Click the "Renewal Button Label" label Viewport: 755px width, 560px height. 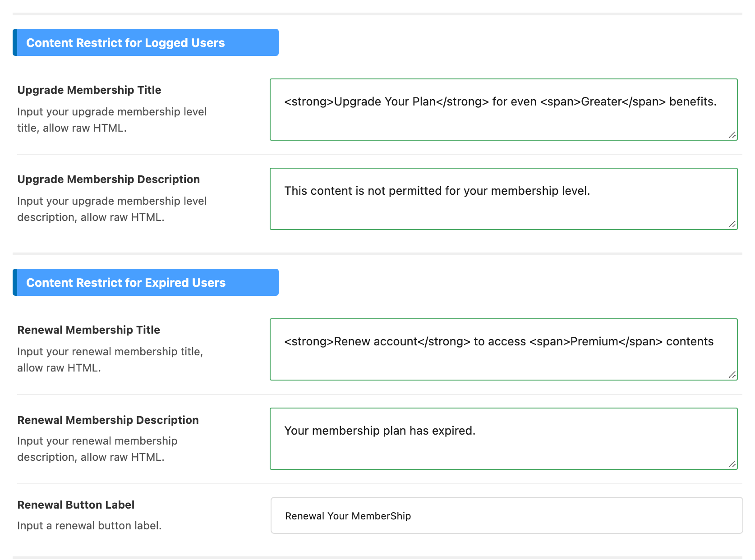click(x=76, y=505)
